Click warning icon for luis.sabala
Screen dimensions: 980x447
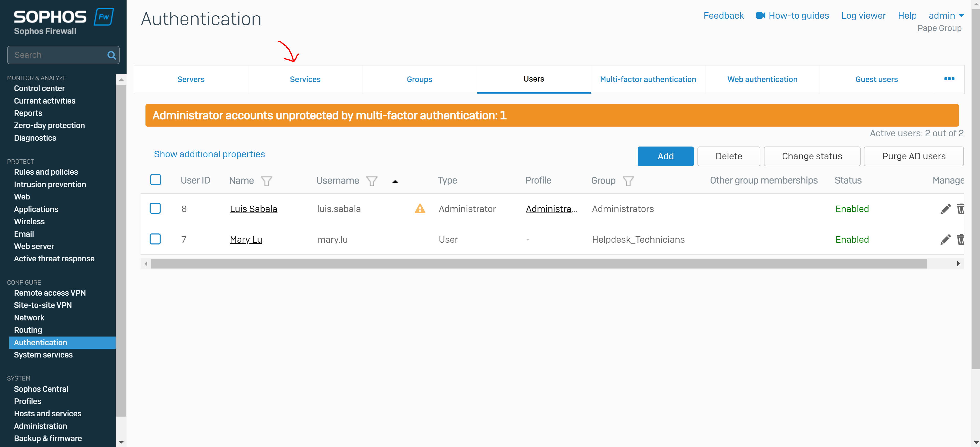tap(420, 208)
